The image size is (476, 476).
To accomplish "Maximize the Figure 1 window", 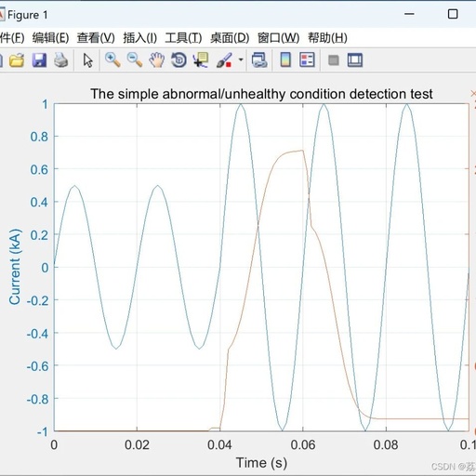I will click(x=453, y=14).
